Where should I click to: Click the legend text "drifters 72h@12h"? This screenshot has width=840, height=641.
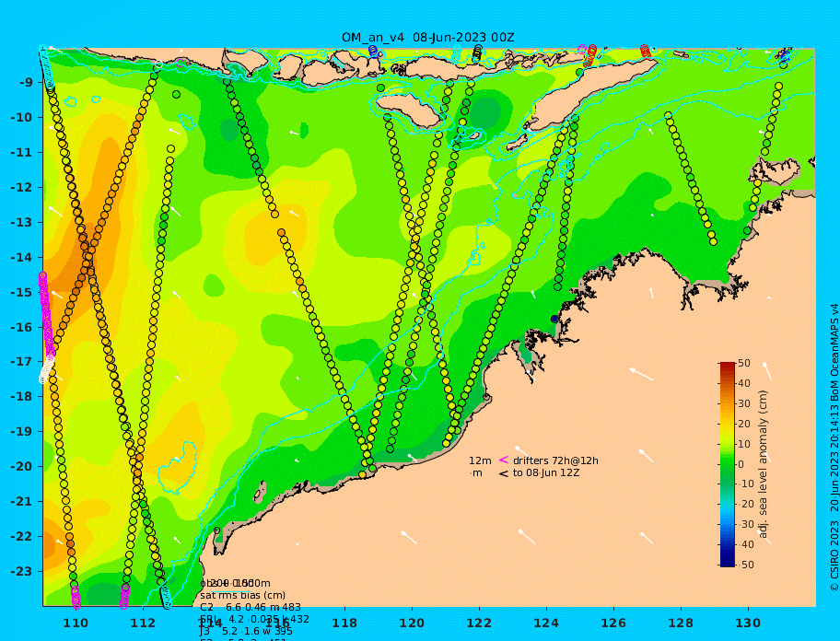[x=555, y=460]
